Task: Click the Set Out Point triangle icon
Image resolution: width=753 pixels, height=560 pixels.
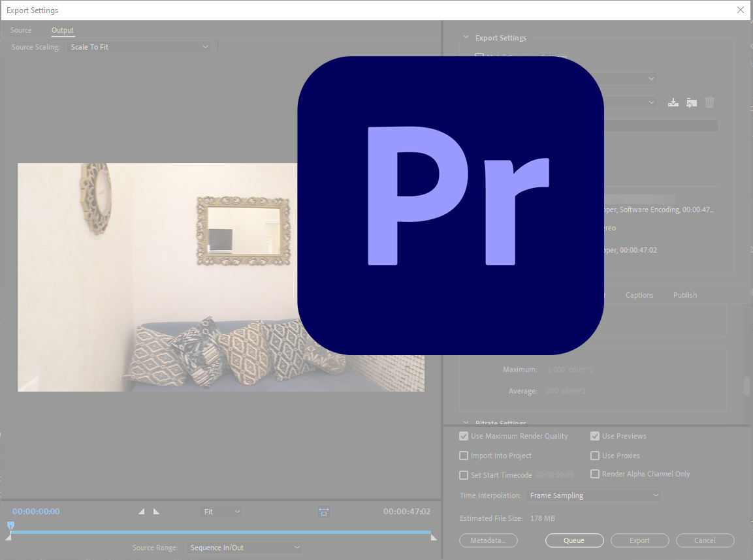Action: [156, 512]
